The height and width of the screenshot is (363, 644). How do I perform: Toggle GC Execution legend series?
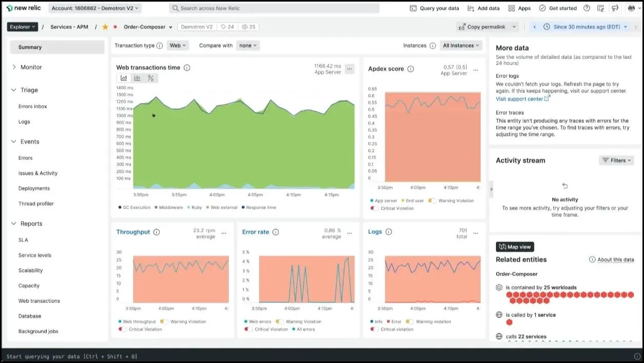tap(134, 208)
